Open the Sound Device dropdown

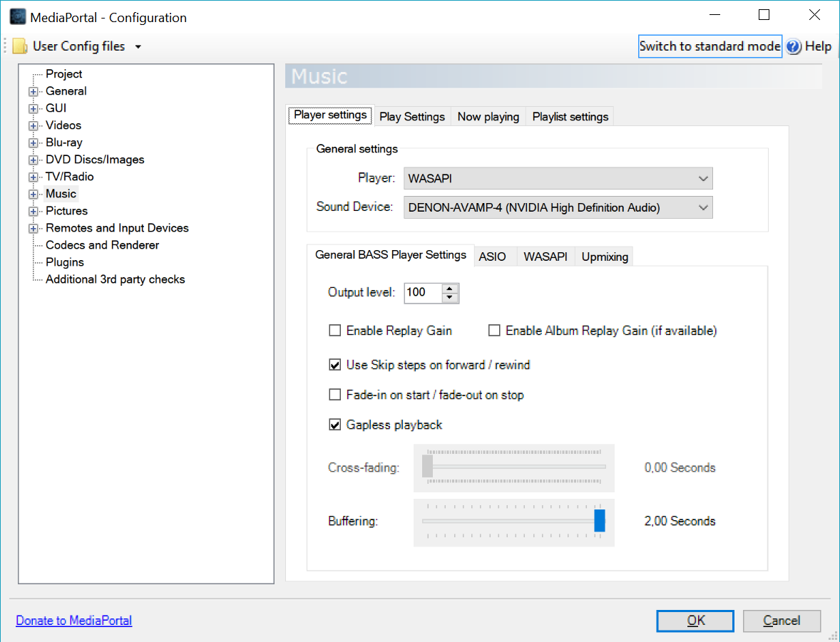click(703, 207)
